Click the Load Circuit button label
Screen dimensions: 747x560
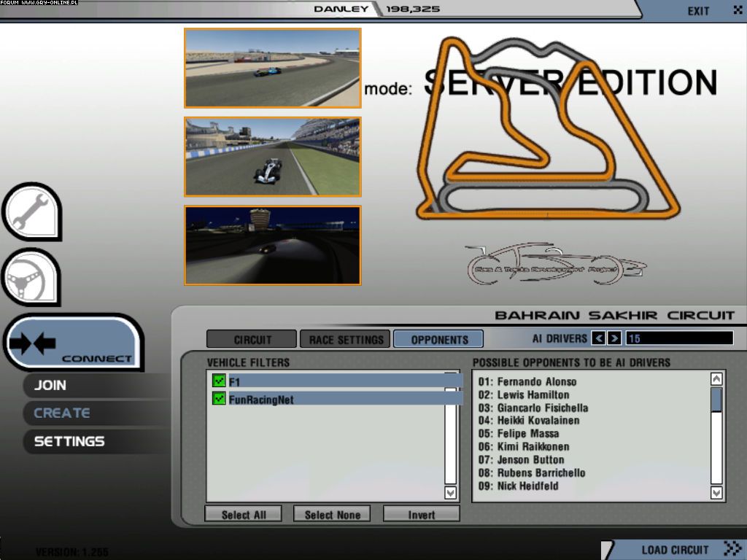click(x=675, y=550)
